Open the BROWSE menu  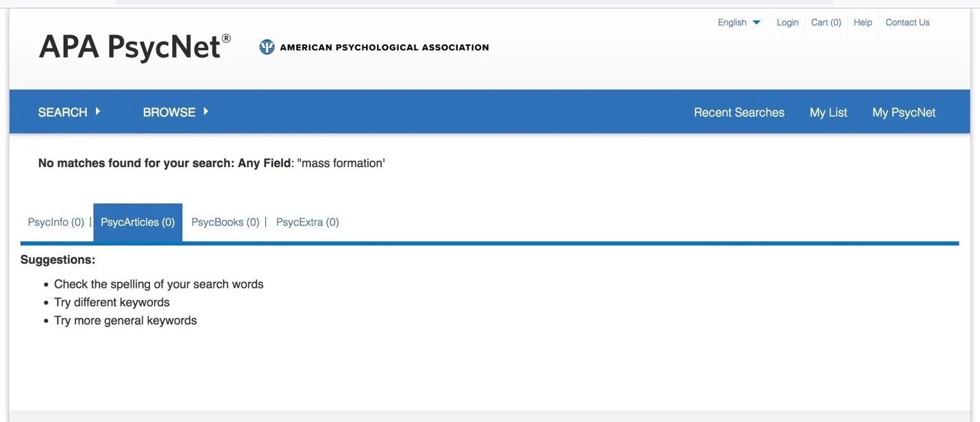(x=169, y=112)
